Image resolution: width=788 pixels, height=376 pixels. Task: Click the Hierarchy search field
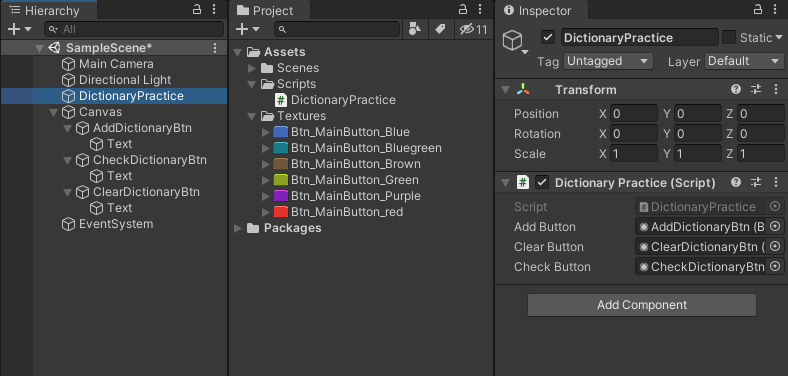pyautogui.click(x=134, y=29)
